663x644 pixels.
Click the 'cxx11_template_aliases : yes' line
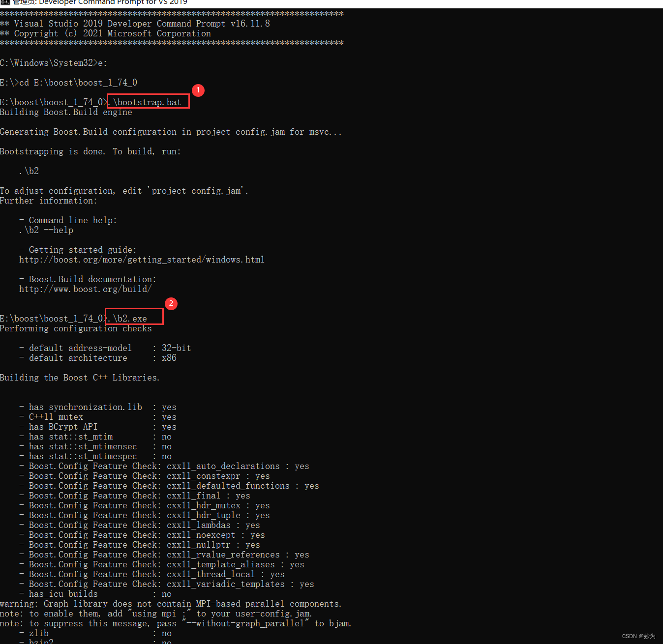[x=162, y=564]
